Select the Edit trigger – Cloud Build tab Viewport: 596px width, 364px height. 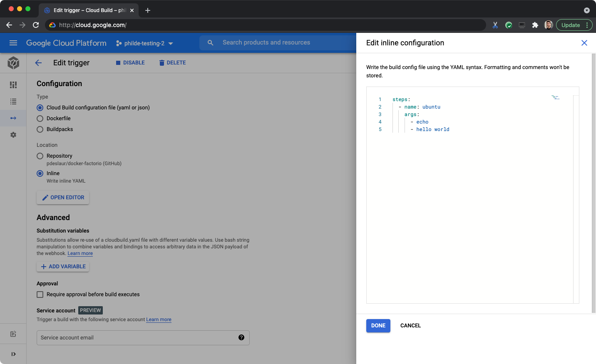89,10
